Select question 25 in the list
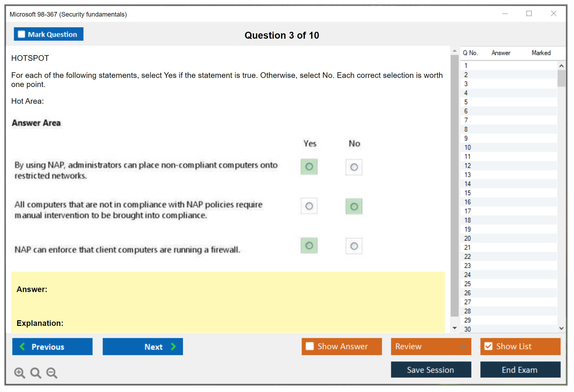 tap(467, 284)
